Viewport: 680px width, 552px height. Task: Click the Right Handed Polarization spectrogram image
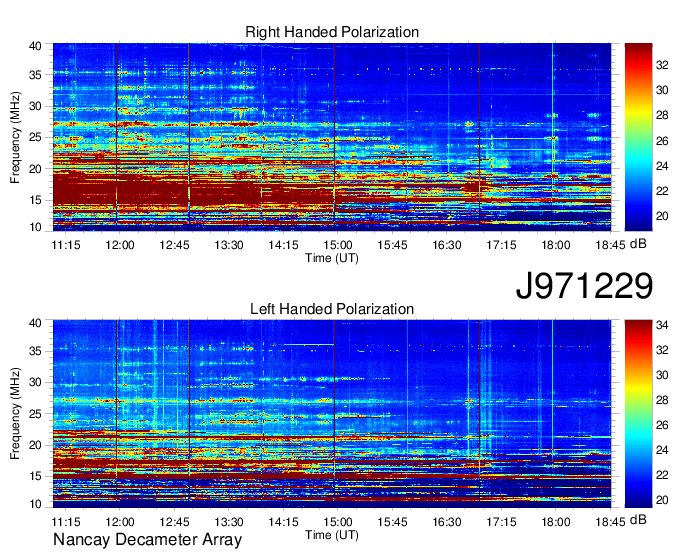coord(332,137)
